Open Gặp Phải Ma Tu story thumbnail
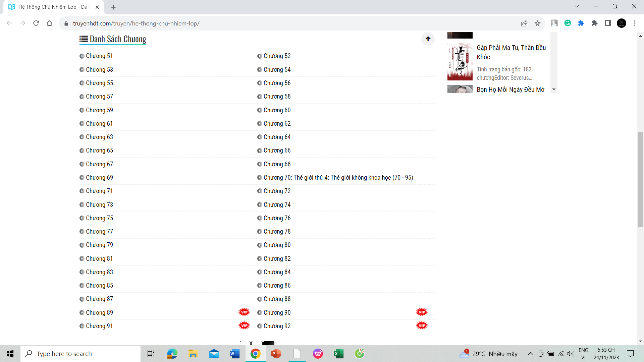The height and width of the screenshot is (362, 644). pos(460,62)
